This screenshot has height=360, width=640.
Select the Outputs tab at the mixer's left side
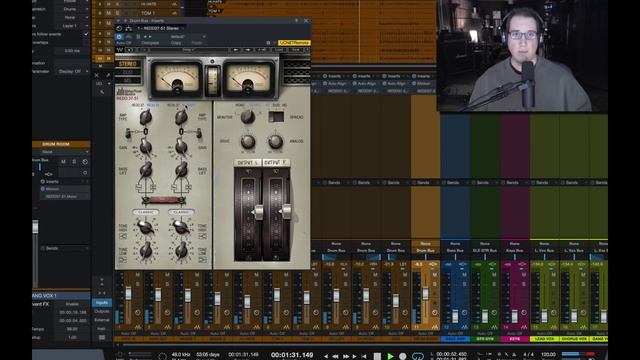102,311
